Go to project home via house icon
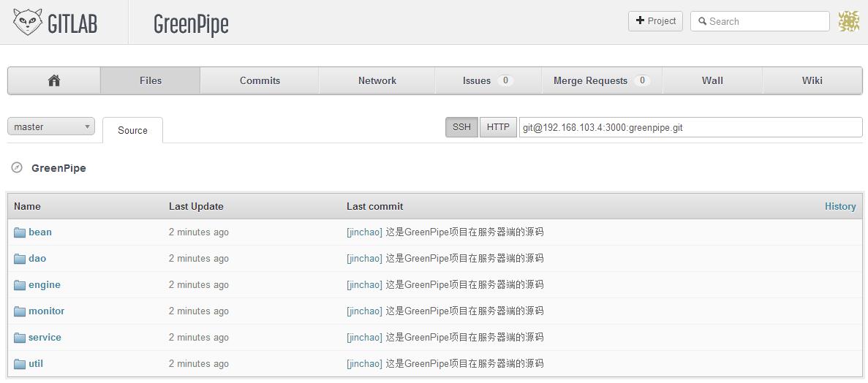The image size is (868, 383). [53, 81]
